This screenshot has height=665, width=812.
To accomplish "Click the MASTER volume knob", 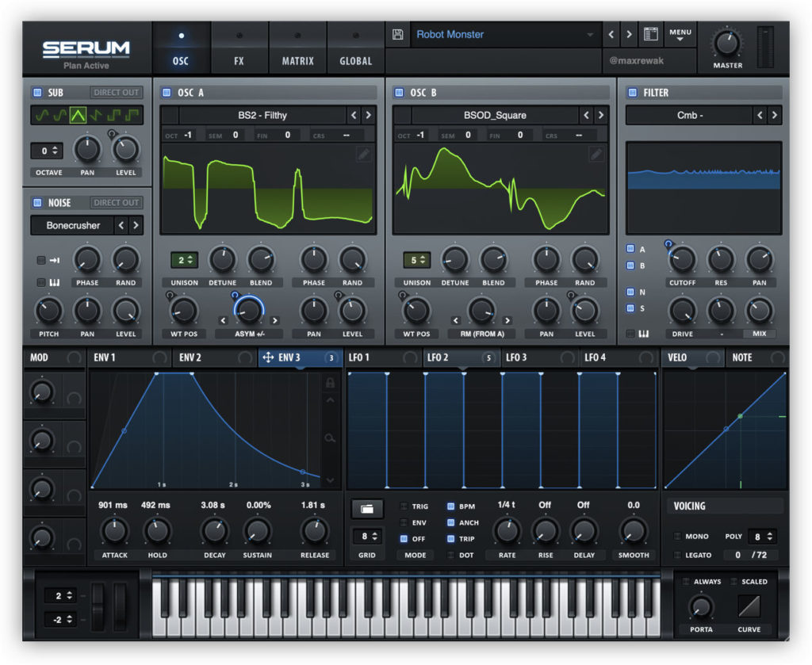I will (726, 43).
